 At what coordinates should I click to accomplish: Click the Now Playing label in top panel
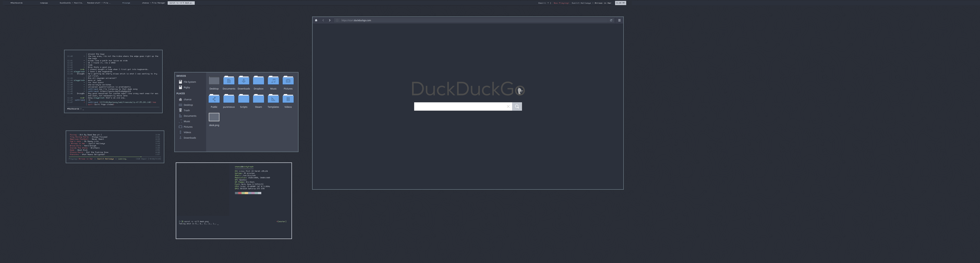[x=561, y=3]
